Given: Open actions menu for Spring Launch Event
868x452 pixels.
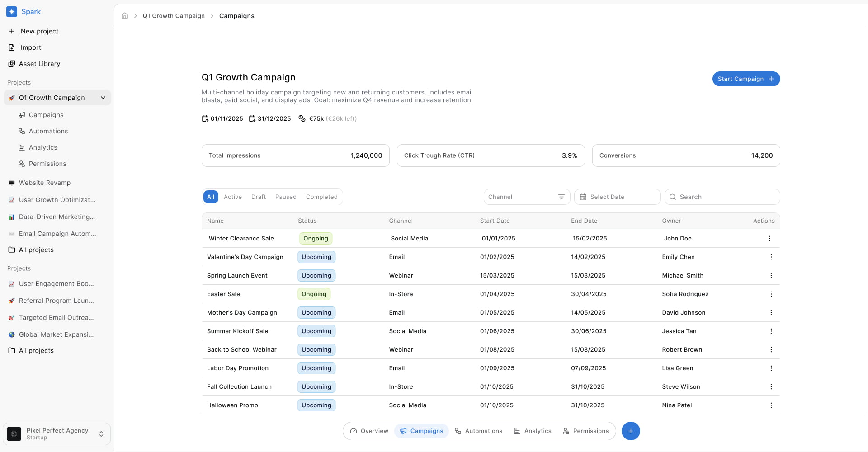Looking at the screenshot, I should [x=771, y=276].
